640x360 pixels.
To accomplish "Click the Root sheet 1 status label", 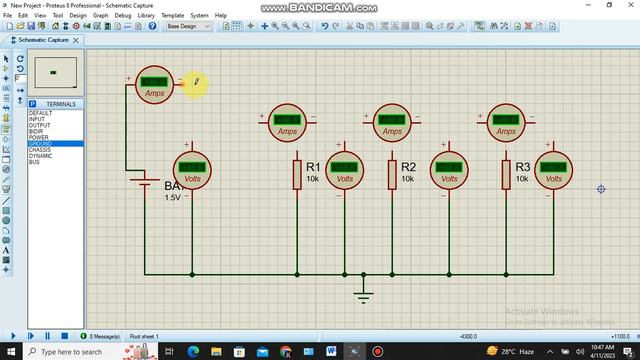I will click(144, 336).
